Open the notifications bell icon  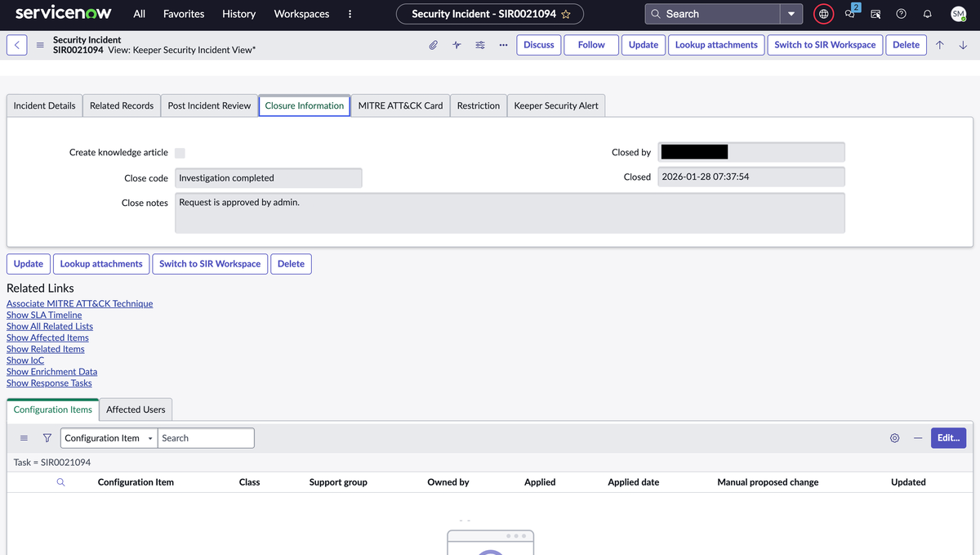(x=927, y=14)
